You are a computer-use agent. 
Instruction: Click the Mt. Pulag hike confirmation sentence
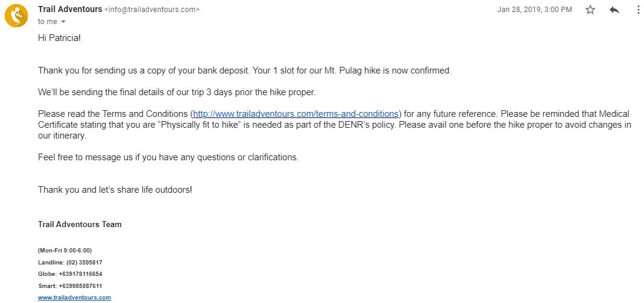tap(245, 70)
